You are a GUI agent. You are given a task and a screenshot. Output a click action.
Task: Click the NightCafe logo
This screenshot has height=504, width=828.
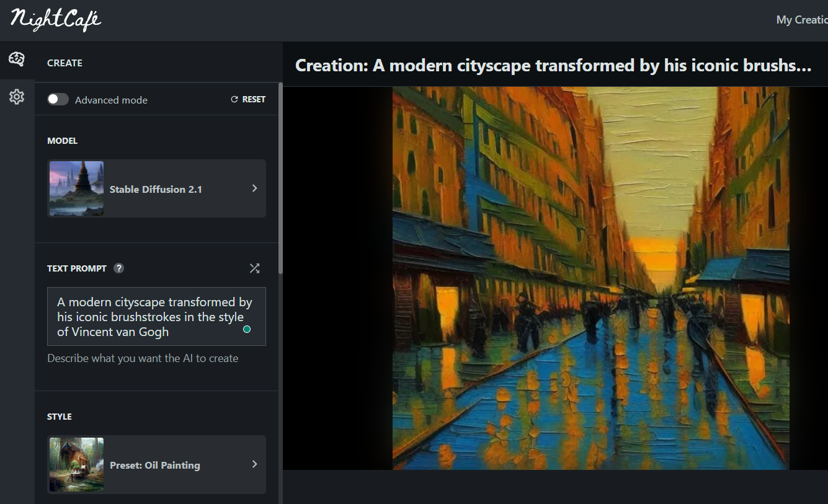56,20
